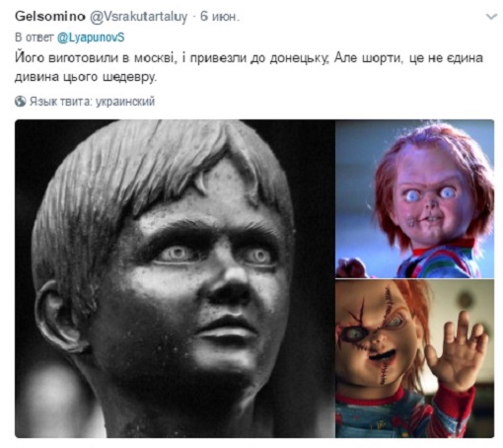Open the tweet options chevron menu
503x448 pixels.
pos(491,17)
